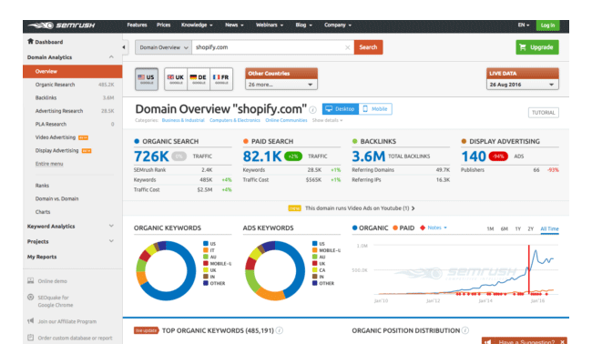Click the red Notes diamond icon
592x364 pixels.
click(x=423, y=227)
